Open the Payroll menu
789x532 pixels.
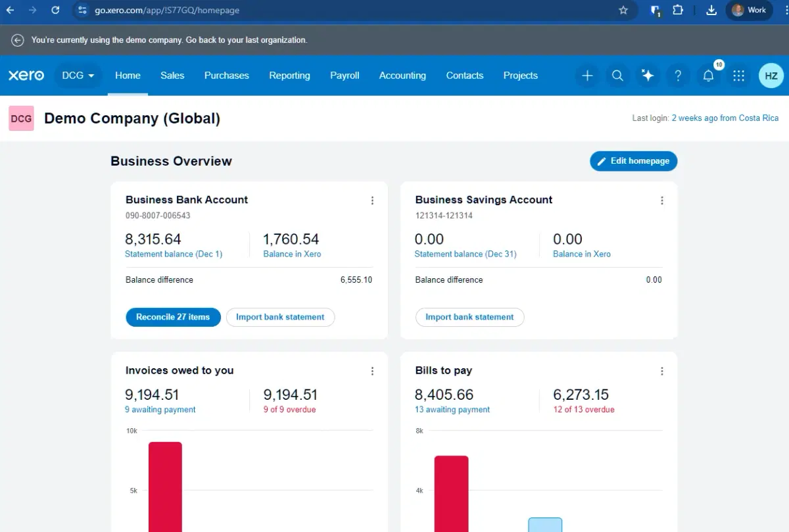click(345, 76)
